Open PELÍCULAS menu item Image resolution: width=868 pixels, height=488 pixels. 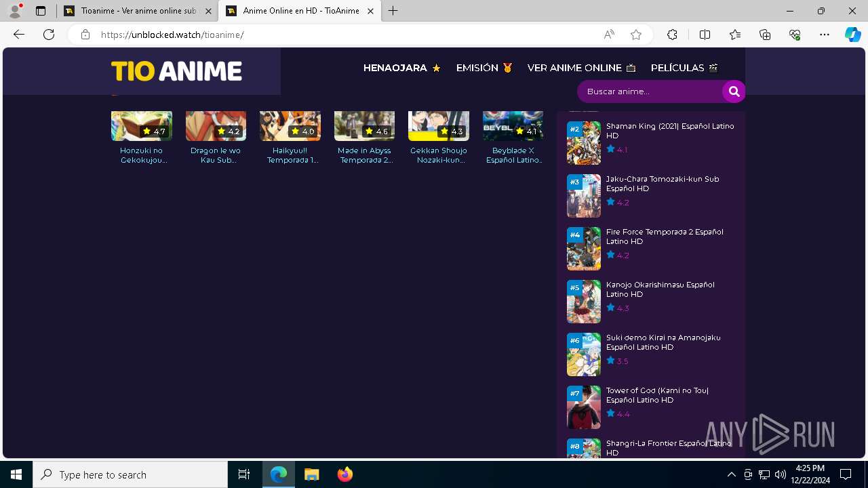(684, 68)
